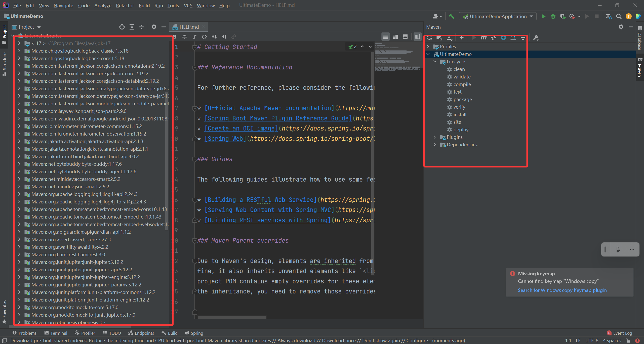This screenshot has height=344, width=644.
Task: Click Download Sources and Documentation icon in Maven
Action: [449, 38]
